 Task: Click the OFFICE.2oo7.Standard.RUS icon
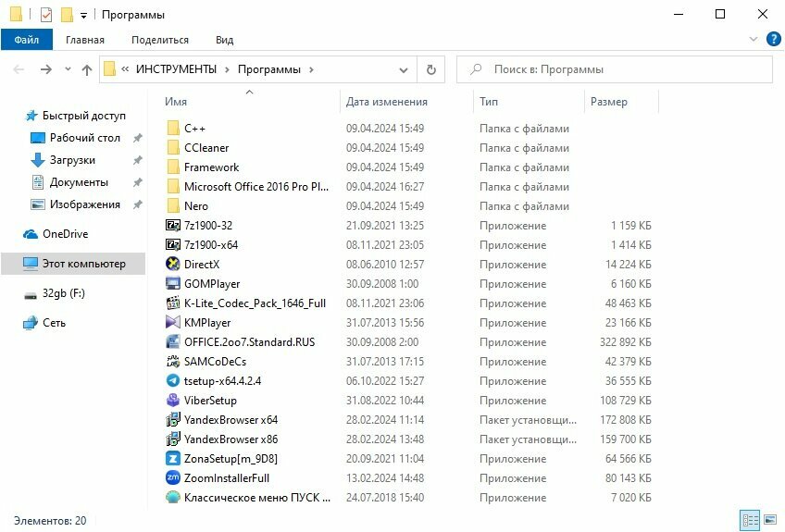click(x=173, y=341)
